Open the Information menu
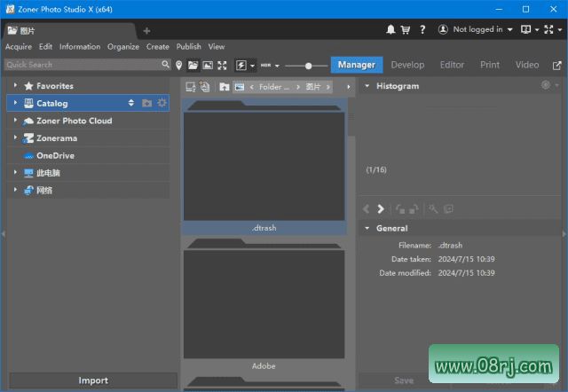Image resolution: width=568 pixels, height=392 pixels. coord(80,47)
